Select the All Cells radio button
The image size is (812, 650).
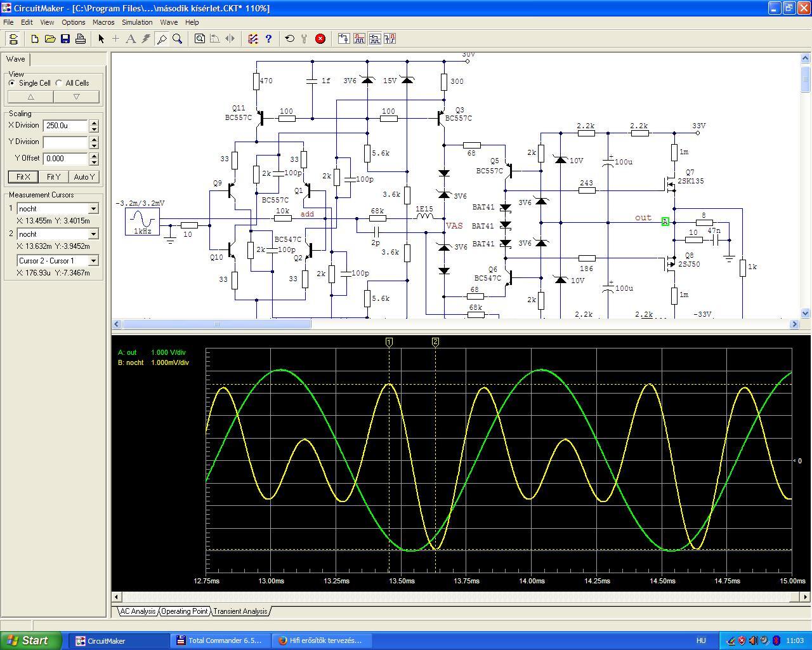click(59, 83)
